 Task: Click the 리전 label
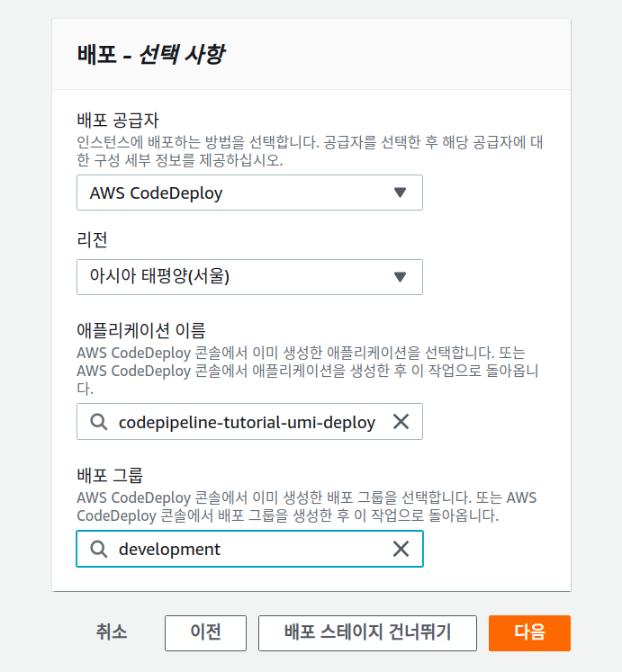tap(92, 239)
